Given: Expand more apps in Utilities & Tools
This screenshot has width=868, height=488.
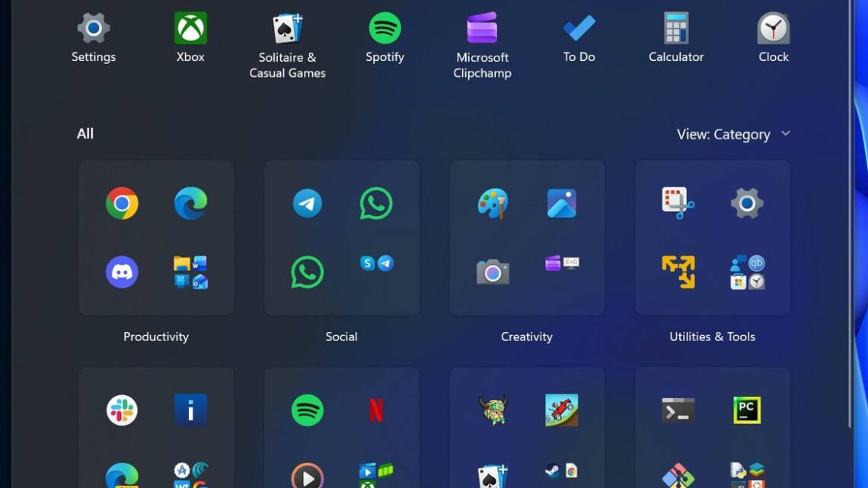Looking at the screenshot, I should tap(747, 272).
